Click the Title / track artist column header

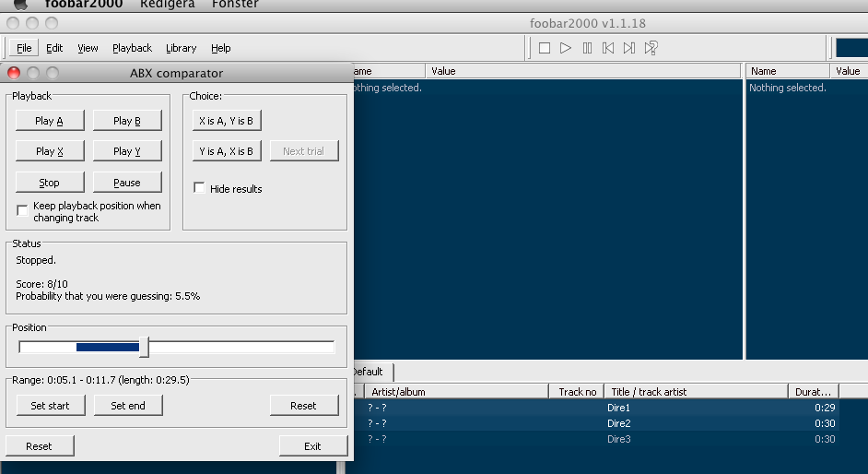tap(696, 392)
